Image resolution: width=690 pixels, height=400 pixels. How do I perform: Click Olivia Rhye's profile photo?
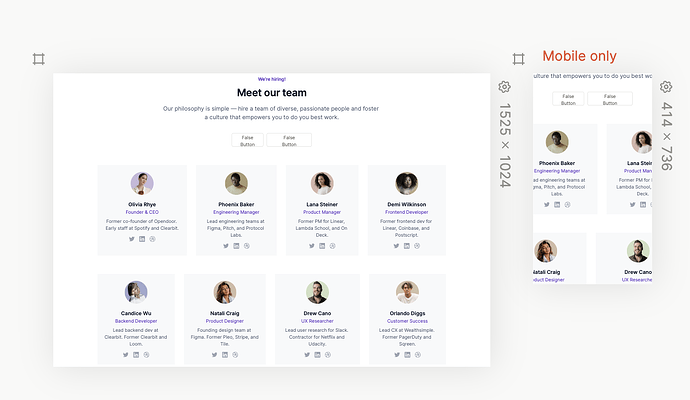142,184
